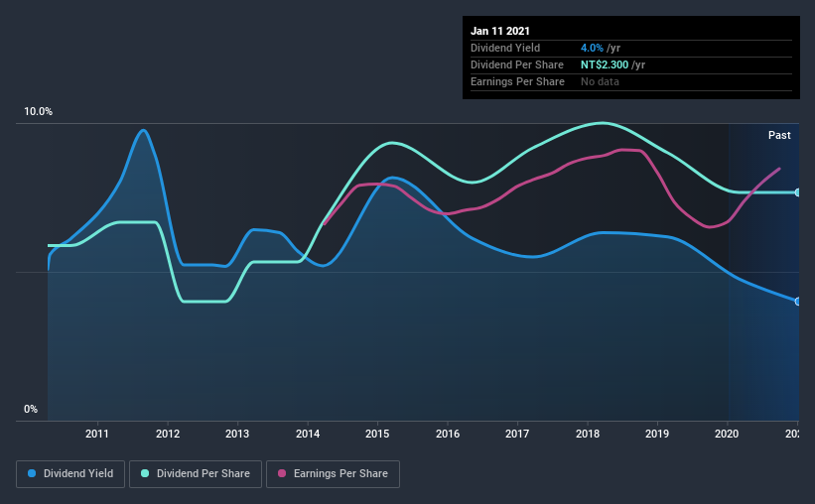Click the blue Dividend Yield legend dot
815x504 pixels.
32,473
